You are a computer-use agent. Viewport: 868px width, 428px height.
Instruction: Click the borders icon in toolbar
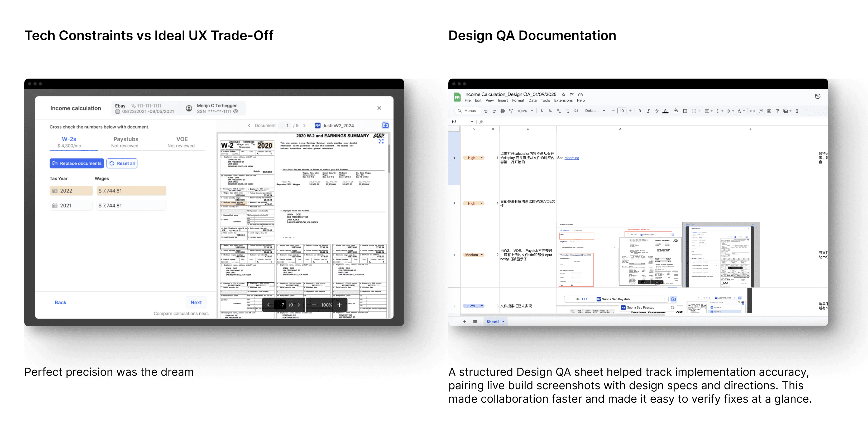(685, 111)
